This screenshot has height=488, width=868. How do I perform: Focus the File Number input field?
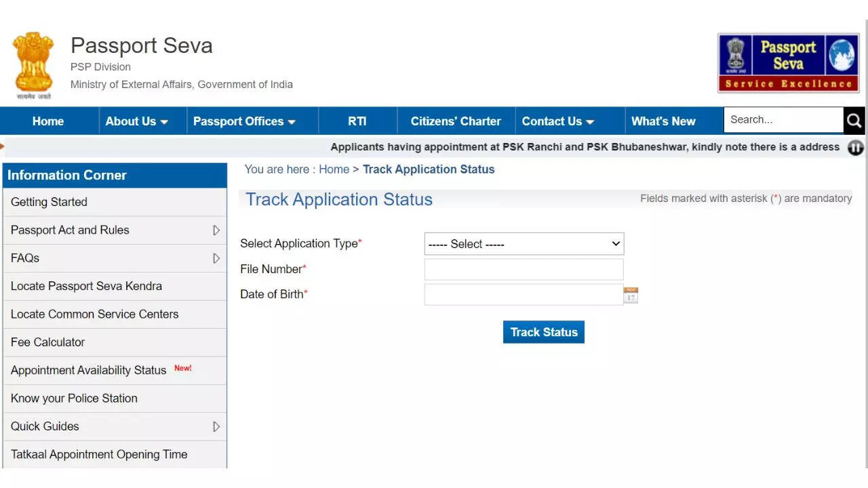coord(524,269)
